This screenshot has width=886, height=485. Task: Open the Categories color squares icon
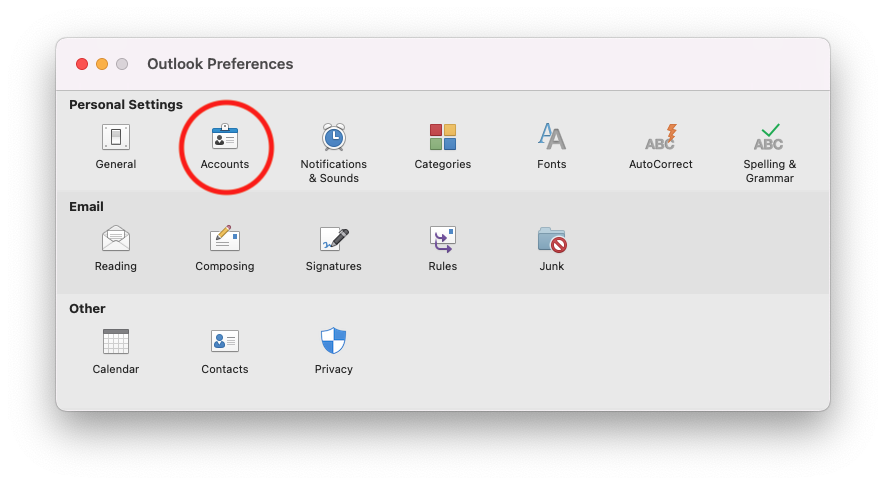(x=442, y=137)
